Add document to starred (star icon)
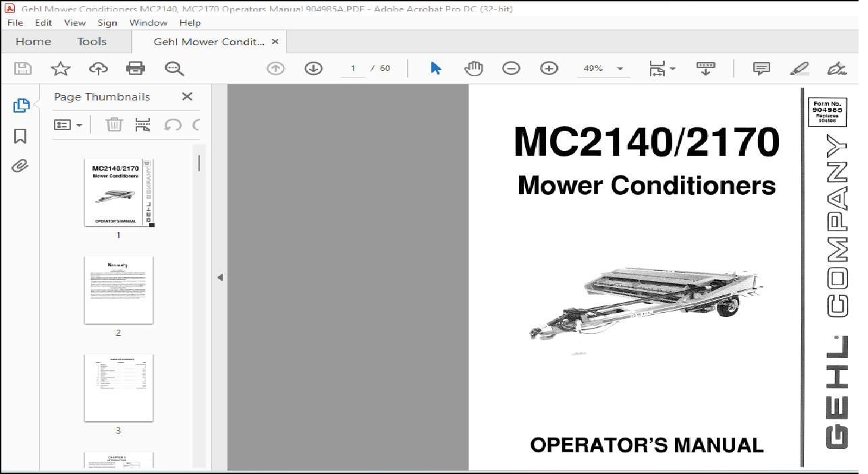 tap(61, 68)
